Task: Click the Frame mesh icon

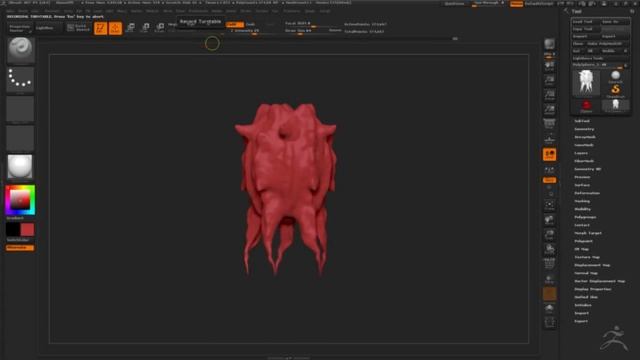Action: (549, 205)
